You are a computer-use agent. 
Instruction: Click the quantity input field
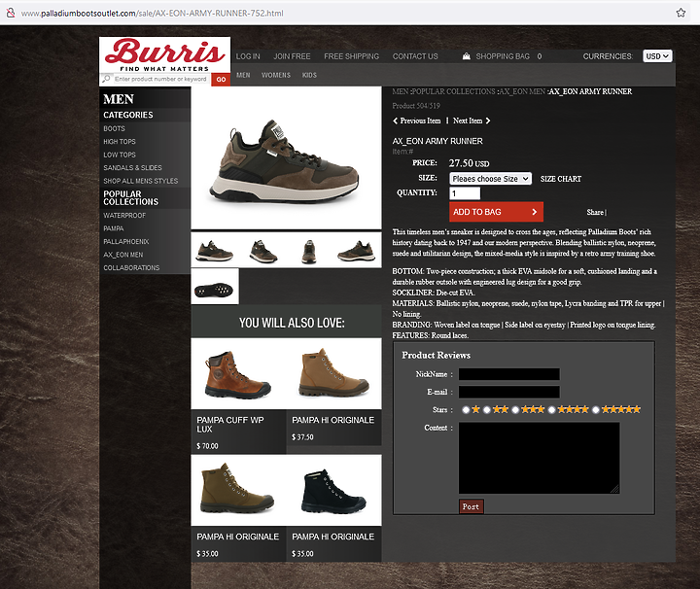[x=465, y=193]
